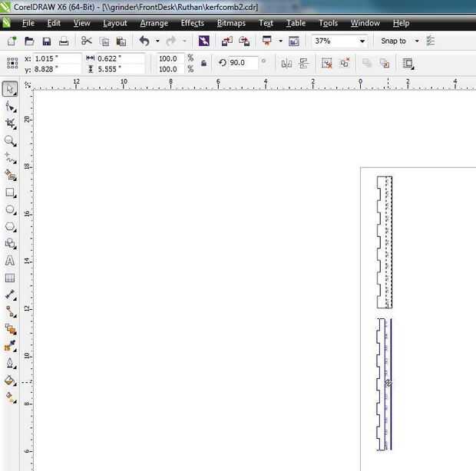Viewport: 476px width, 471px height.
Task: Select the Smart Fill tool
Action: [10, 175]
